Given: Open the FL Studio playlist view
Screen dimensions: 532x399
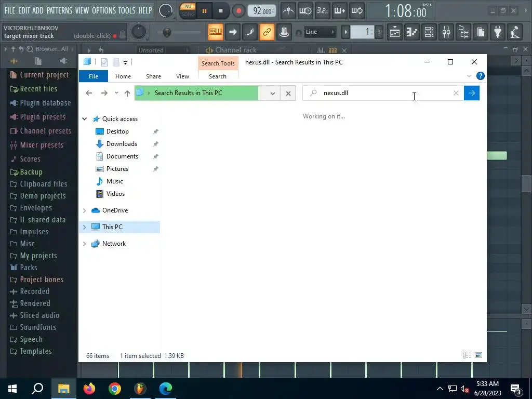Looking at the screenshot, I should (x=395, y=32).
